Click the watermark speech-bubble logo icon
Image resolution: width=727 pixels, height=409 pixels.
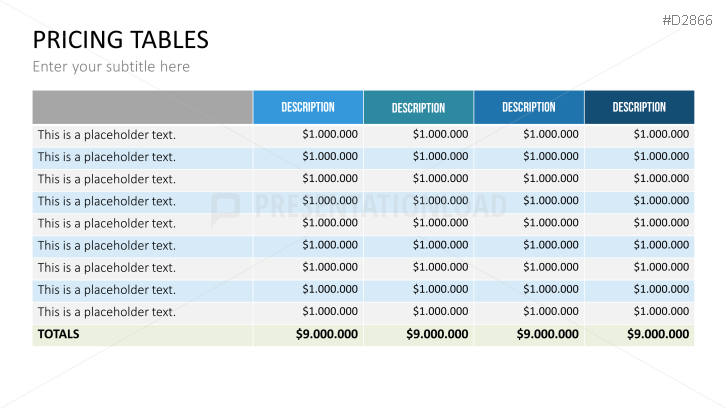click(x=226, y=207)
